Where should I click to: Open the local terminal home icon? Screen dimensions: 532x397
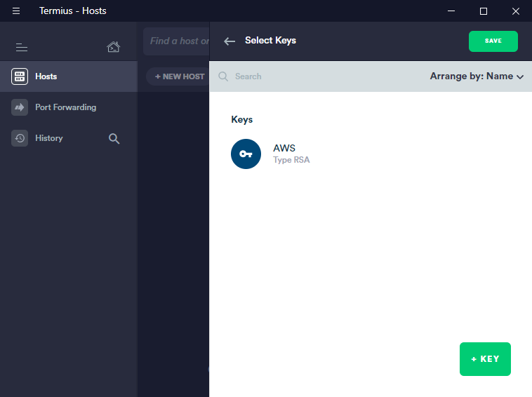113,47
